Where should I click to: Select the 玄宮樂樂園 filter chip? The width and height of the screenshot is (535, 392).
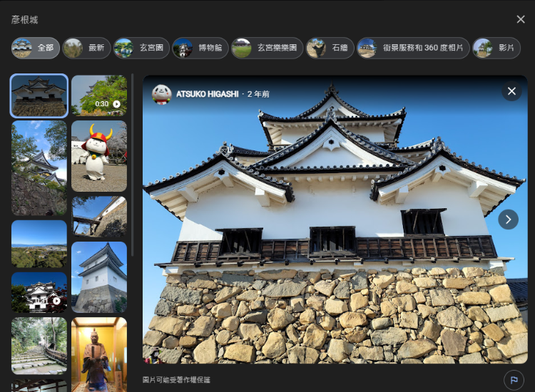coord(267,48)
